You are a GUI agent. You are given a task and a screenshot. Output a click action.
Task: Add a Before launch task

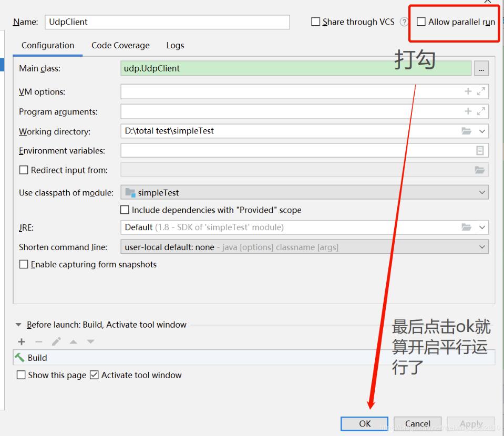click(22, 341)
